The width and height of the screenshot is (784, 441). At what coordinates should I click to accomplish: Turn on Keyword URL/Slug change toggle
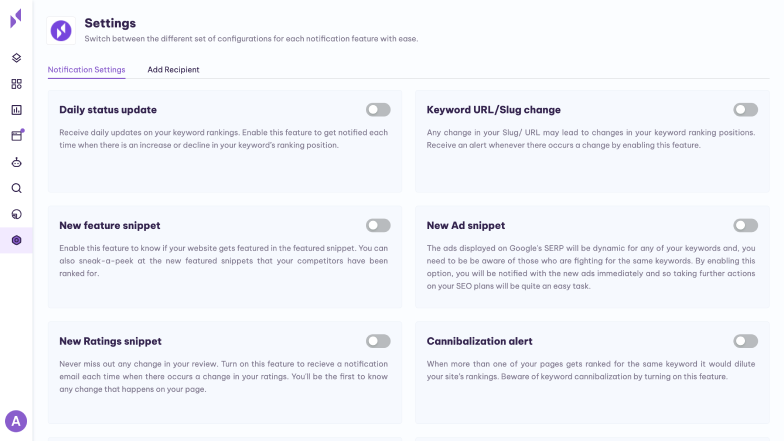pyautogui.click(x=746, y=110)
